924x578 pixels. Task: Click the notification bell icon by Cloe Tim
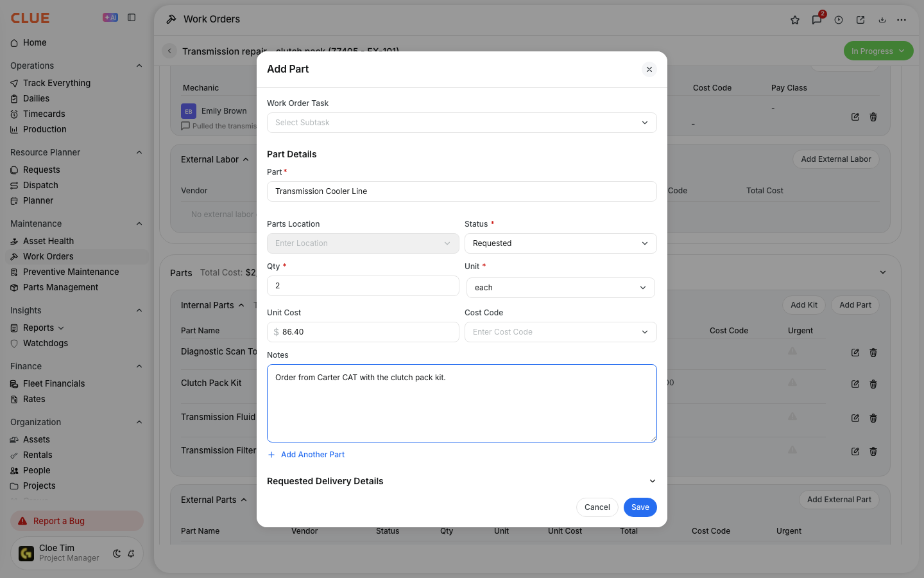[131, 554]
